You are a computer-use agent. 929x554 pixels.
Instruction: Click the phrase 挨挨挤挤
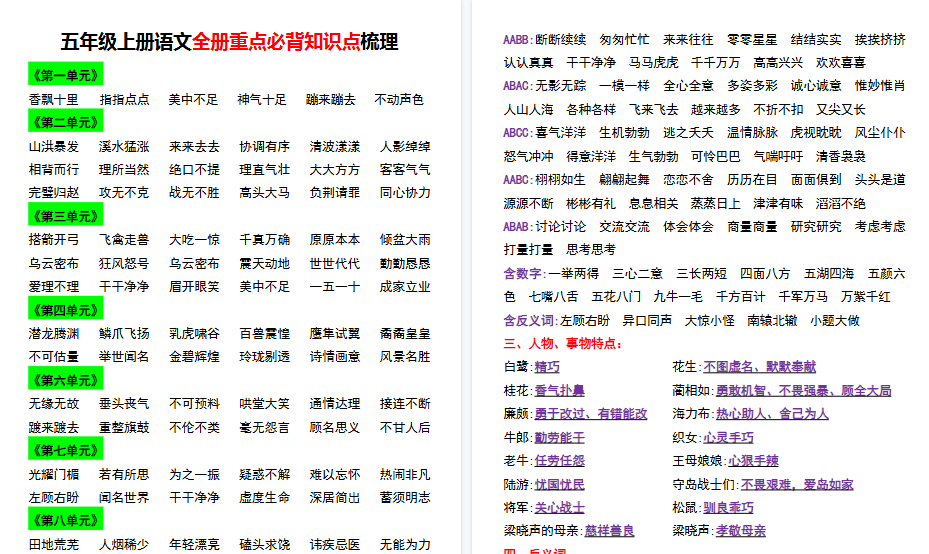pyautogui.click(x=880, y=40)
